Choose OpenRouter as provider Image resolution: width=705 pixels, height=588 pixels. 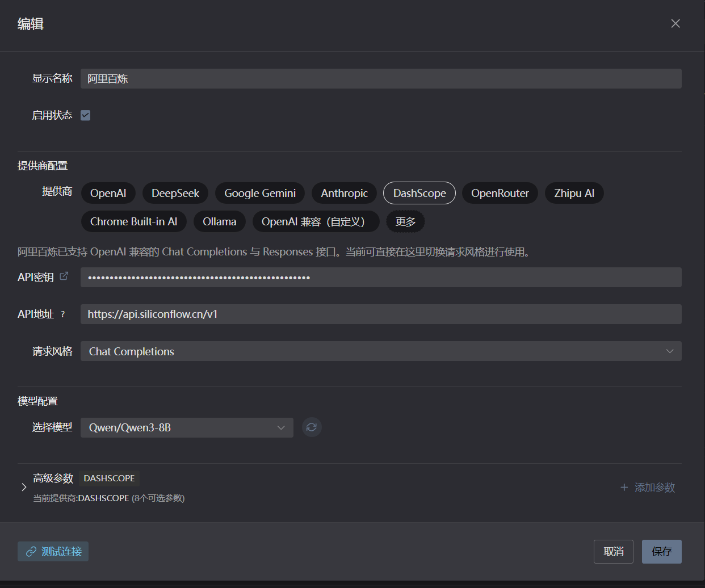[x=500, y=193]
